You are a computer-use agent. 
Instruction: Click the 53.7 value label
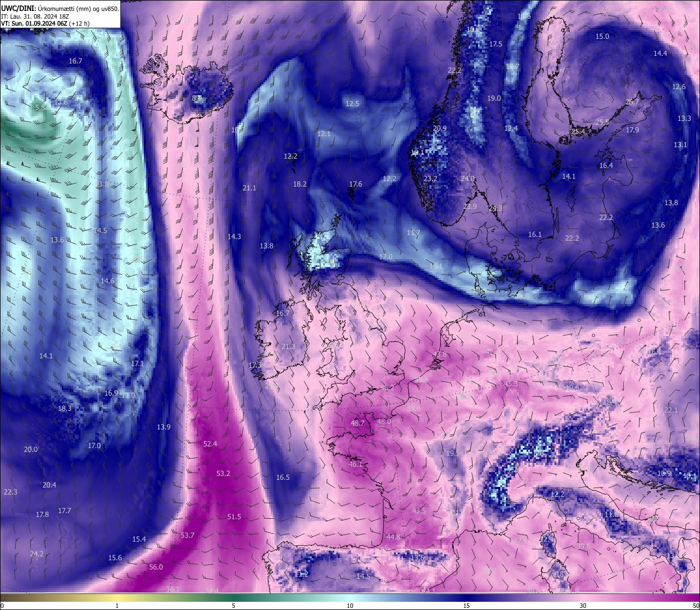click(188, 535)
